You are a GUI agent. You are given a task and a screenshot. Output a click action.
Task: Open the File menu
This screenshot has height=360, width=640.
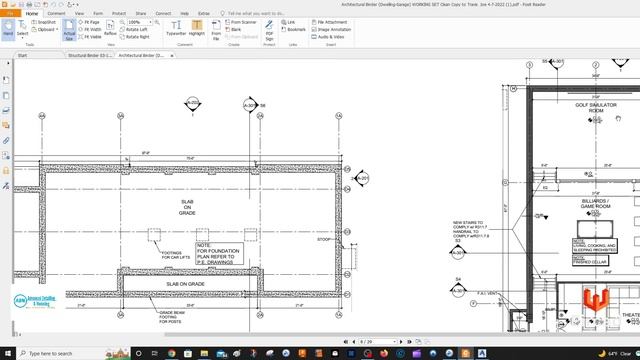(10, 13)
